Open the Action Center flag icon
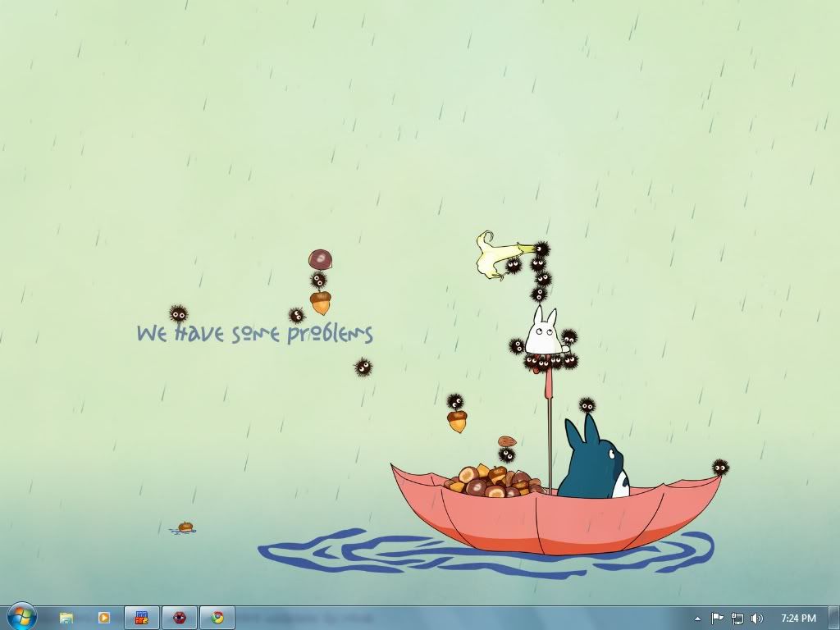840x630 pixels. 717,619
